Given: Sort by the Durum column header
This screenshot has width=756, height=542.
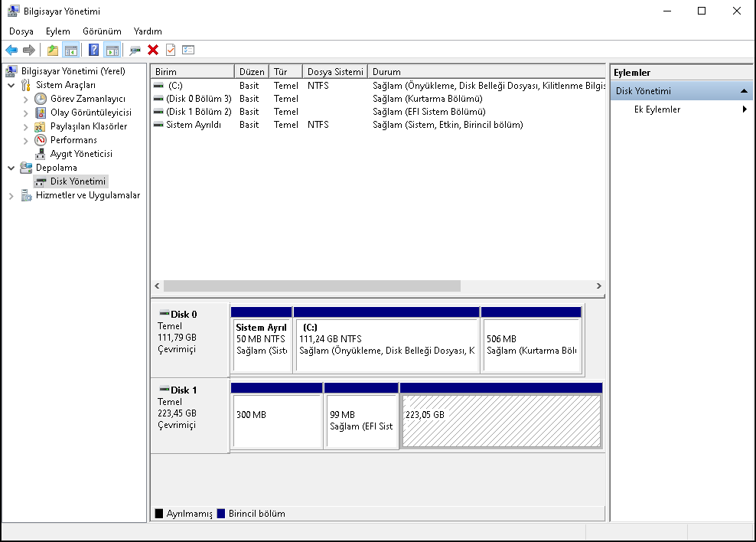Looking at the screenshot, I should click(487, 71).
